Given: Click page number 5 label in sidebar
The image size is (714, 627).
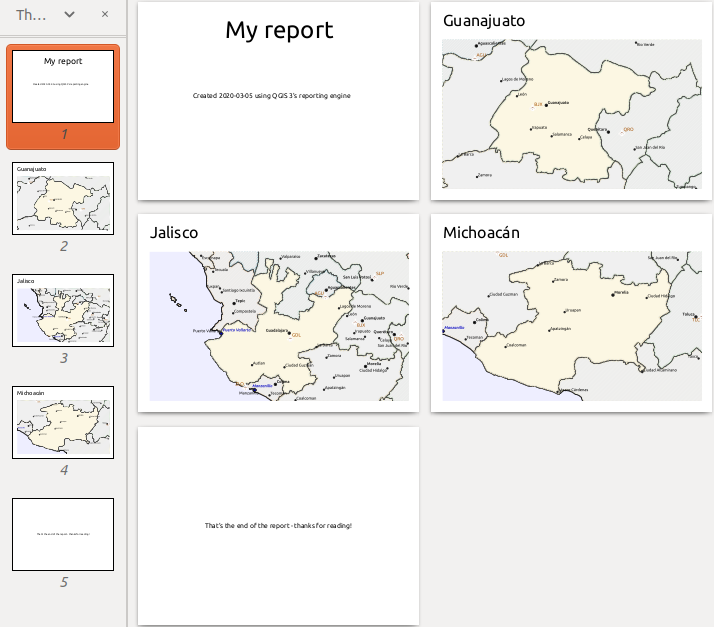Looking at the screenshot, I should 63,582.
